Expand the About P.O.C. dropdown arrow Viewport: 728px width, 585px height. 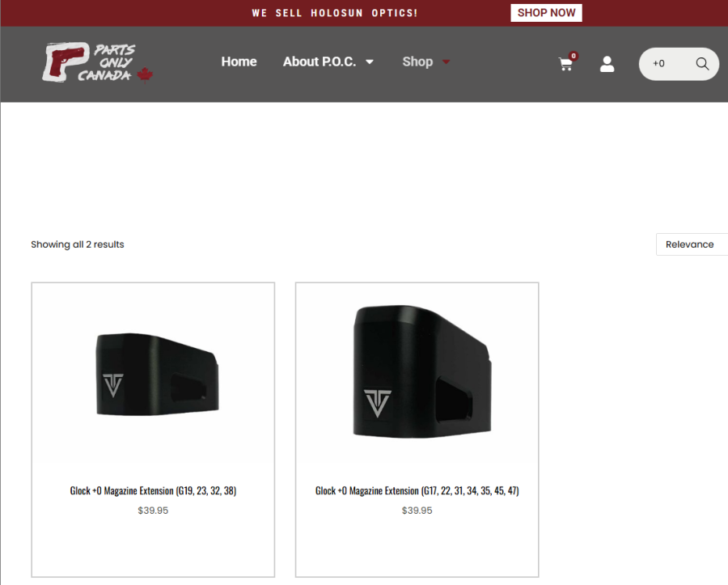[x=370, y=61]
